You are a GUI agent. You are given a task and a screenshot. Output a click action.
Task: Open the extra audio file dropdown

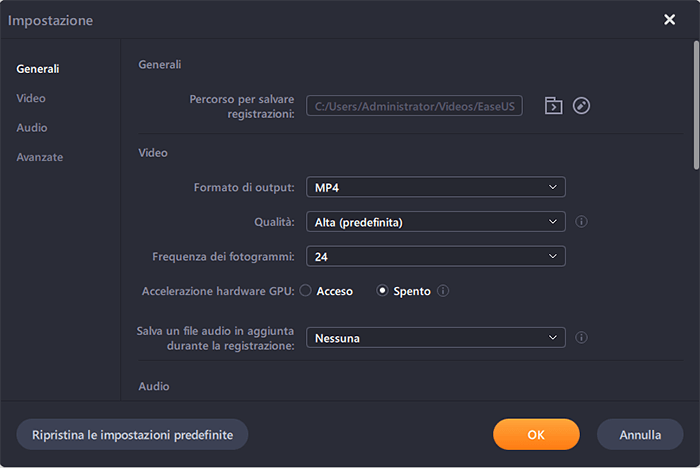pos(436,338)
